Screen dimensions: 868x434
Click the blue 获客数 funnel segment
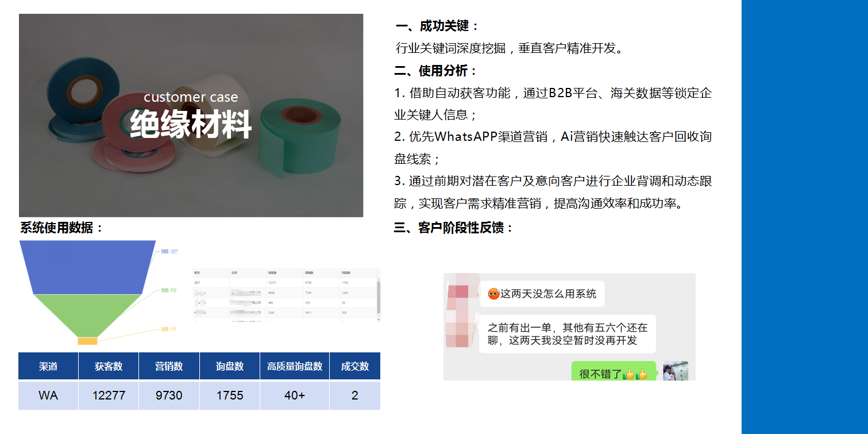87,267
